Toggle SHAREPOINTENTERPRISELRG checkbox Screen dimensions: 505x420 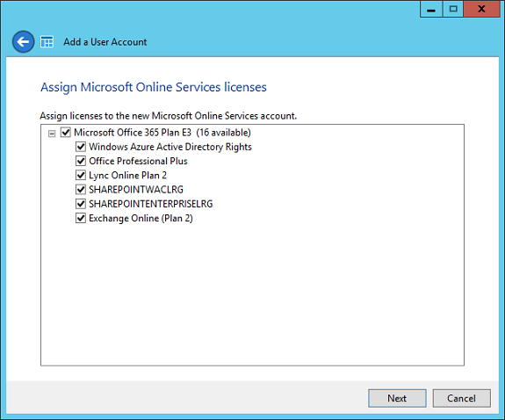tap(81, 204)
